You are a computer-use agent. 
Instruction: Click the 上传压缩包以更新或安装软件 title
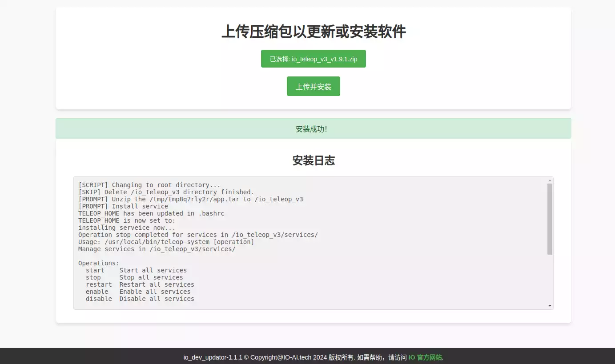313,32
